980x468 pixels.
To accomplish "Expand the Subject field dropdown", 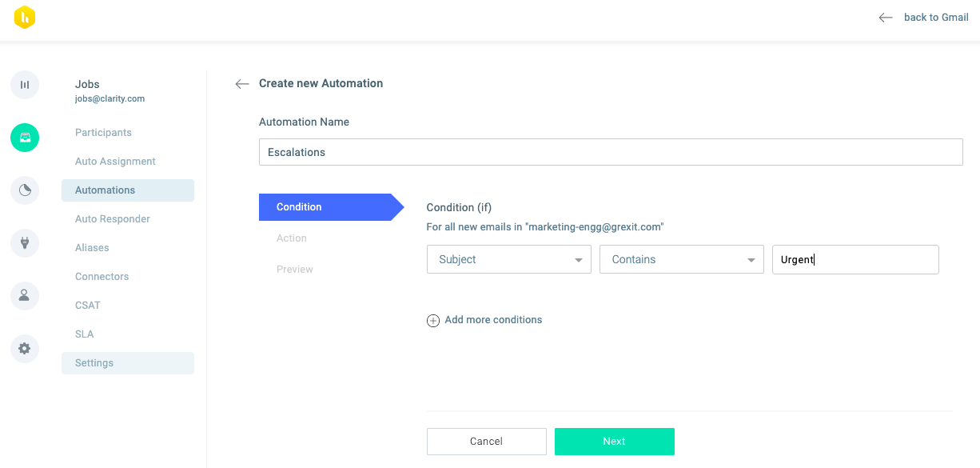I will click(509, 260).
